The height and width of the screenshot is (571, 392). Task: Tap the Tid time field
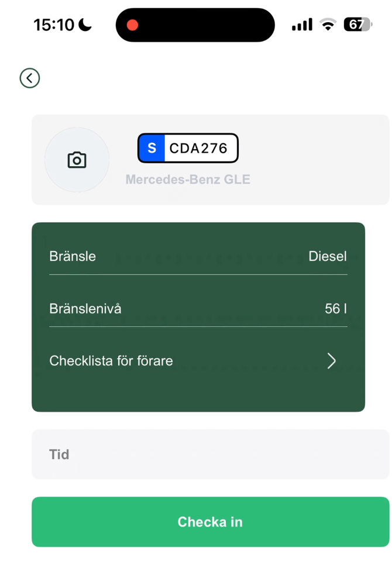pos(210,455)
